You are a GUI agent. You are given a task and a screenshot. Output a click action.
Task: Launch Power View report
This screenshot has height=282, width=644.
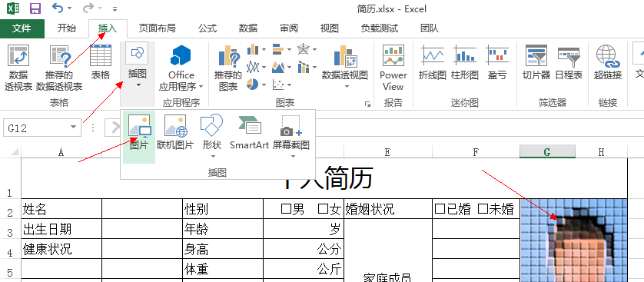[x=393, y=68]
